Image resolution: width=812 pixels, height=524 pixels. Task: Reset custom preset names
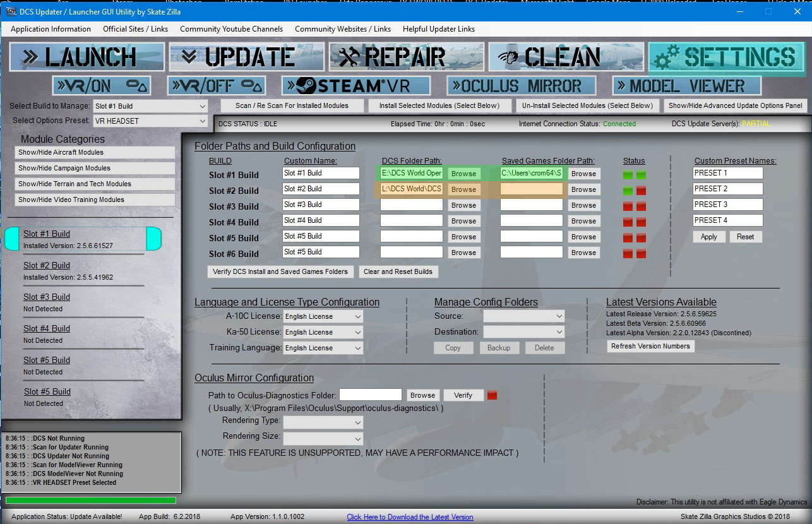(746, 237)
